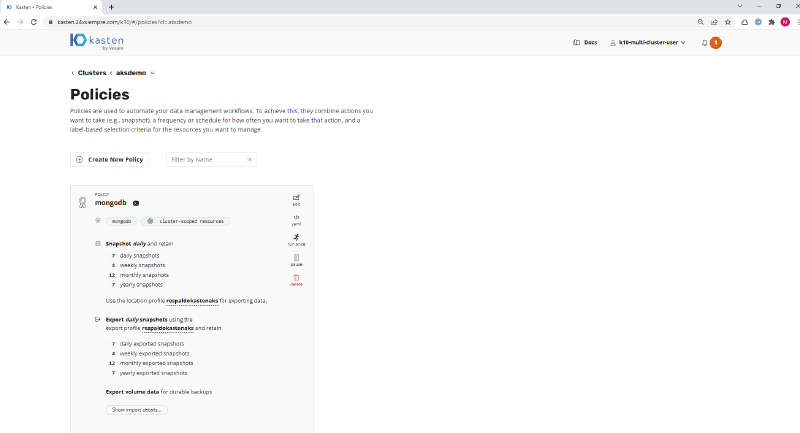Click the blue circular extension icon

tap(758, 22)
